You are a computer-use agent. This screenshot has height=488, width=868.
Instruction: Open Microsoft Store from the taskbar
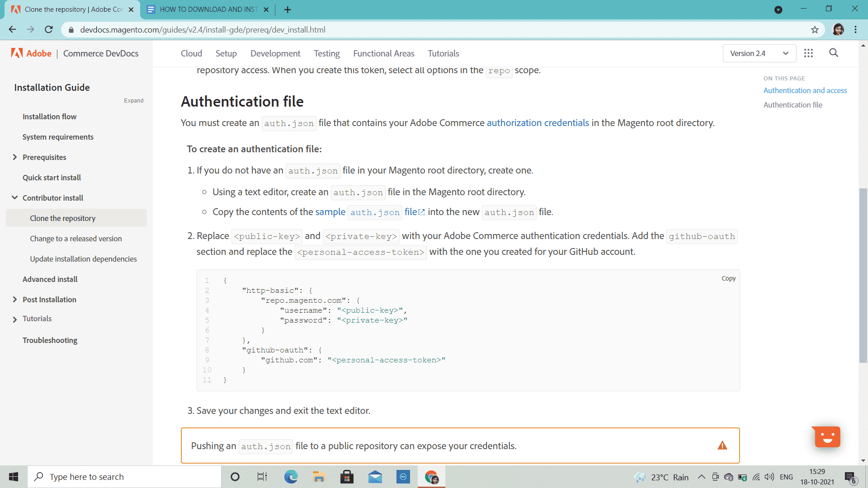coord(347,477)
